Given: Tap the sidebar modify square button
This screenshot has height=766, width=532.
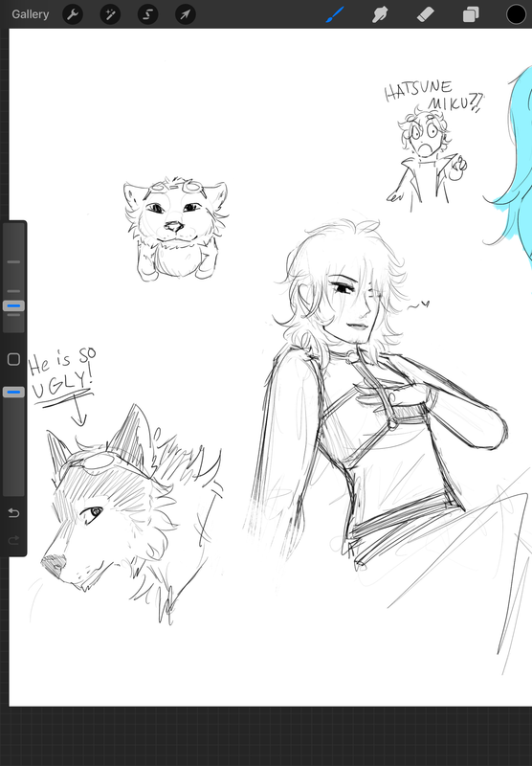Looking at the screenshot, I should (13, 360).
